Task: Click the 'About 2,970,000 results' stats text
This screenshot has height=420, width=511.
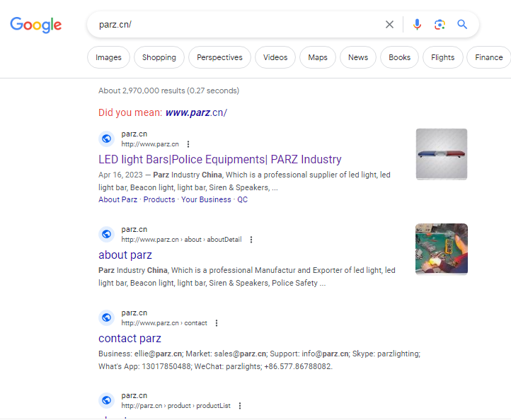Action: [x=169, y=91]
